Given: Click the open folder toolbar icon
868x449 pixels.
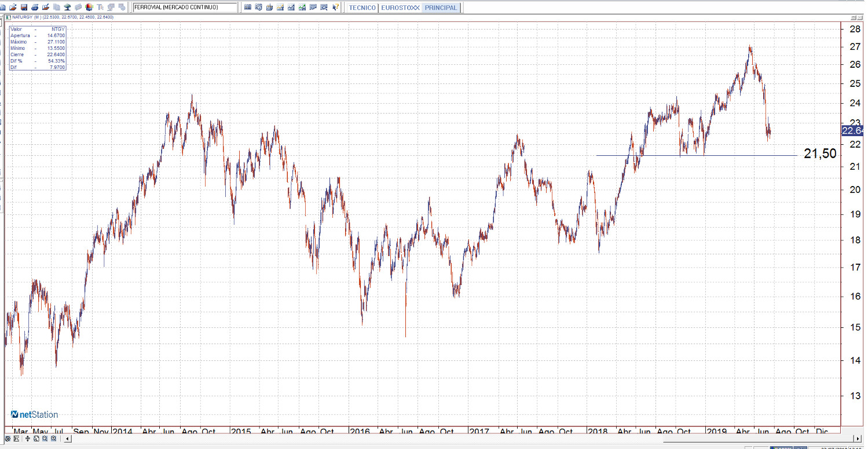Looking at the screenshot, I should pos(13,8).
